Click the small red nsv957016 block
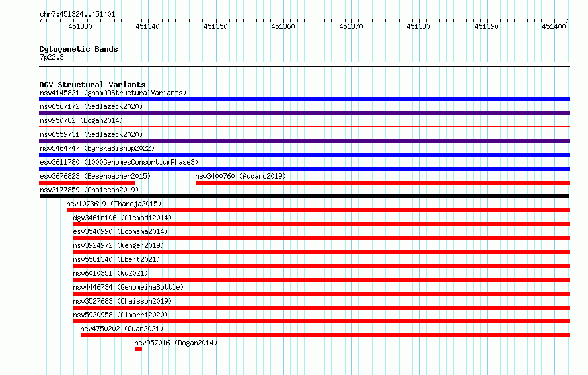Viewport: 588px width, 375px height. 138,349
